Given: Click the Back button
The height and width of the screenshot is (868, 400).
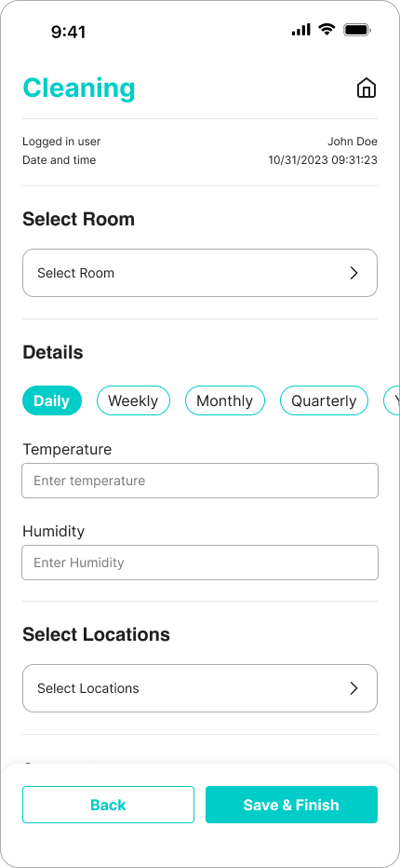Looking at the screenshot, I should [109, 805].
